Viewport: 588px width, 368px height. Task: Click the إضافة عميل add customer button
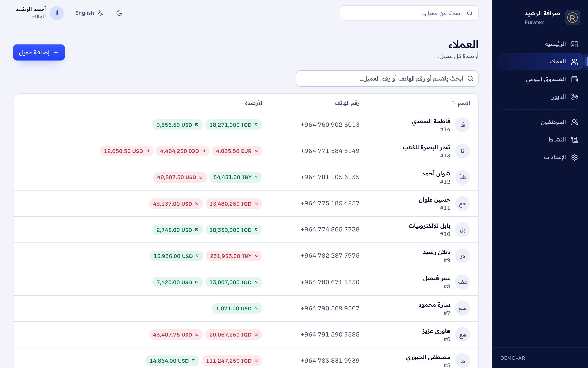pyautogui.click(x=39, y=52)
